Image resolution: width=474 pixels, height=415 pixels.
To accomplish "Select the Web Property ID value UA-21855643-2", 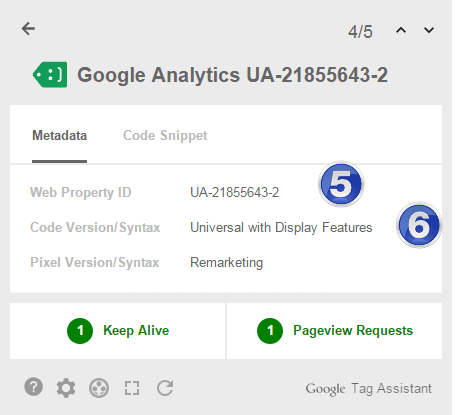I will click(x=234, y=192).
